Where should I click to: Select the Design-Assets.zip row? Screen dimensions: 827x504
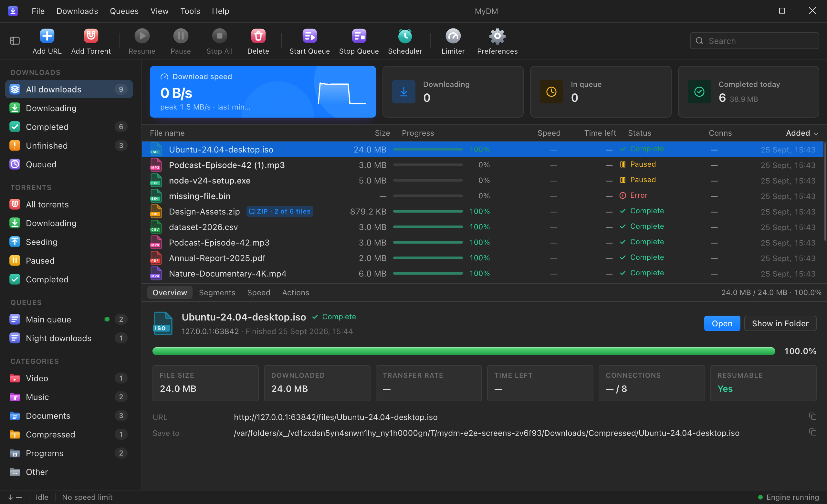point(483,211)
